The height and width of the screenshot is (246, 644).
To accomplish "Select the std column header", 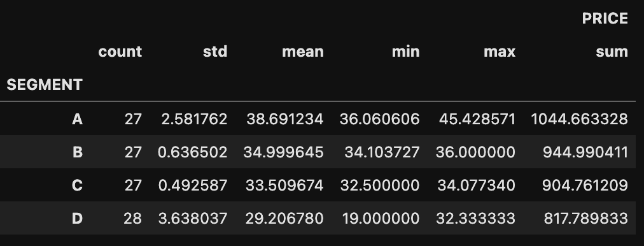I will pyautogui.click(x=215, y=52).
